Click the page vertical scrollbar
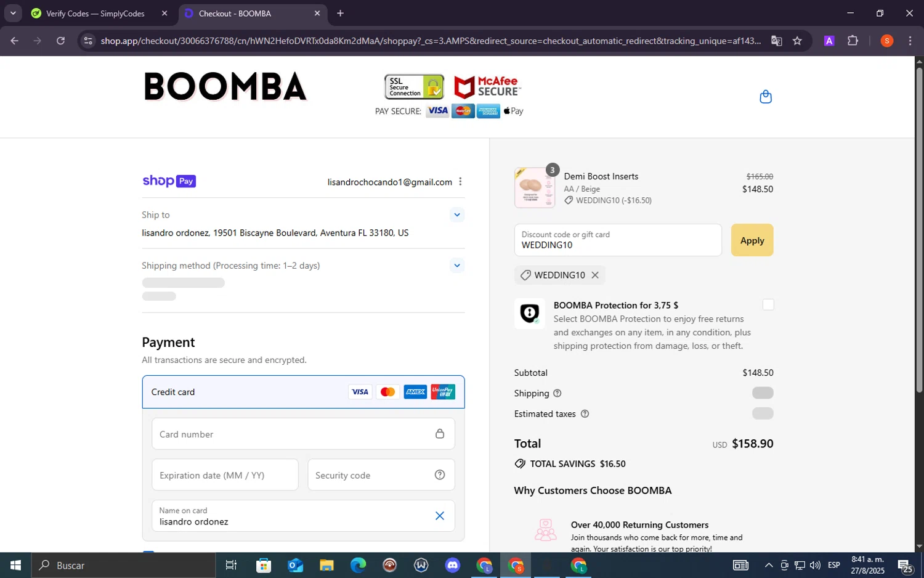 (919, 230)
